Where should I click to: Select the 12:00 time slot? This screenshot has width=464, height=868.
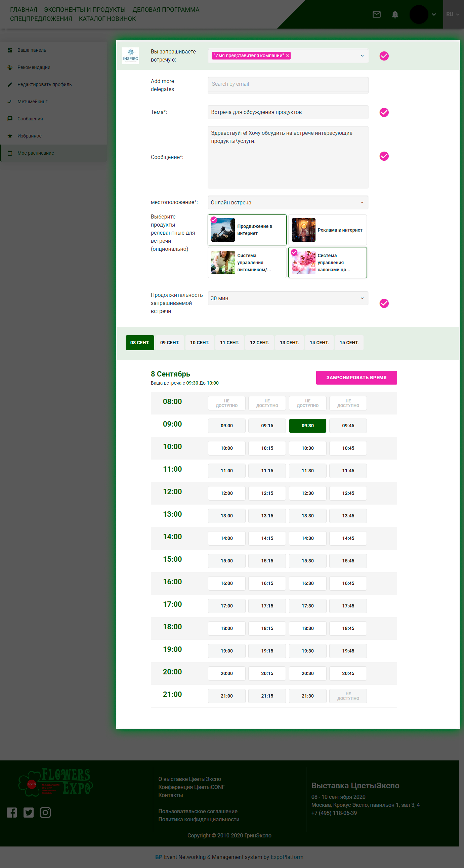tap(226, 493)
